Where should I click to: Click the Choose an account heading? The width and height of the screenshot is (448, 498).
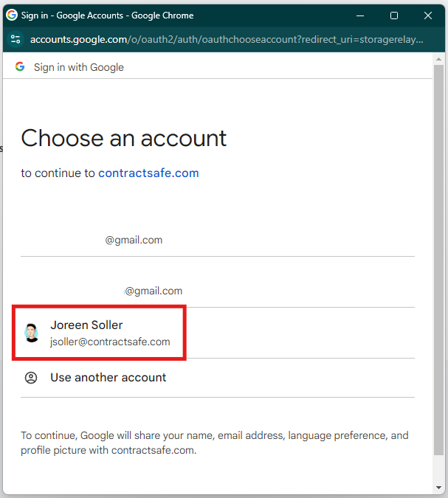(123, 139)
